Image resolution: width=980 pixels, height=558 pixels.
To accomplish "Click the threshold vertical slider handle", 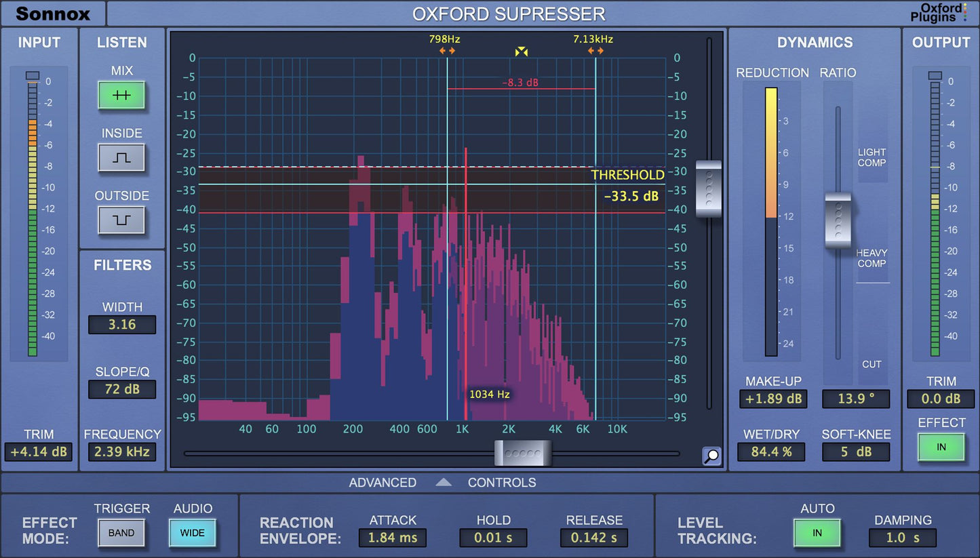I will (709, 188).
